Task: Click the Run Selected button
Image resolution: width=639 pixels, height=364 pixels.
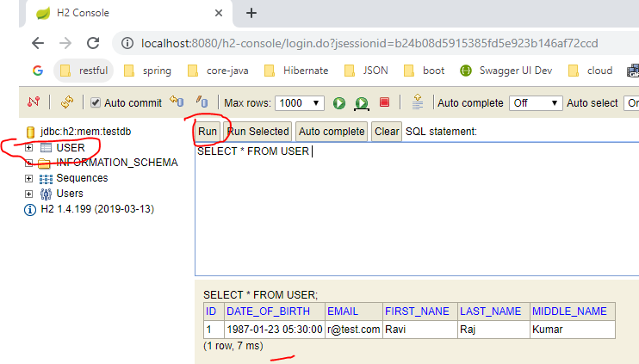Action: point(257,132)
